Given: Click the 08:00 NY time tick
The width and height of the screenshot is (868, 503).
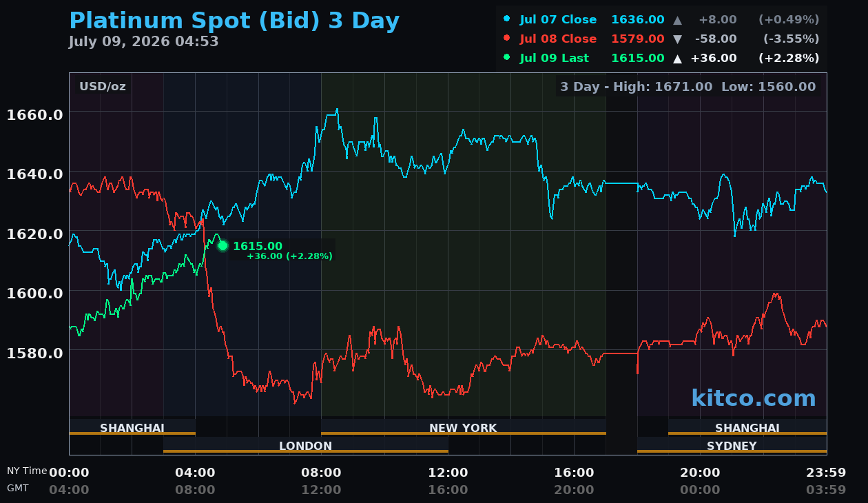Looking at the screenshot, I should pyautogui.click(x=321, y=473).
